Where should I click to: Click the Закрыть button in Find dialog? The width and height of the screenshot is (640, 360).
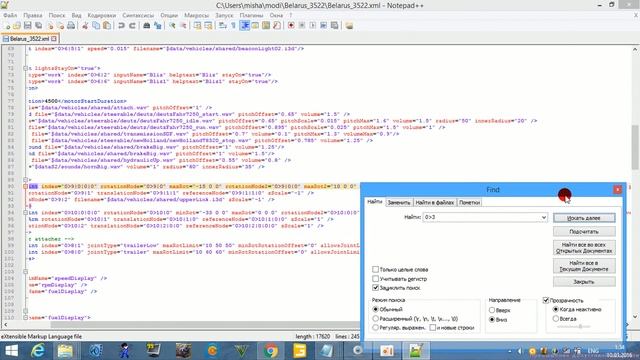(584, 282)
